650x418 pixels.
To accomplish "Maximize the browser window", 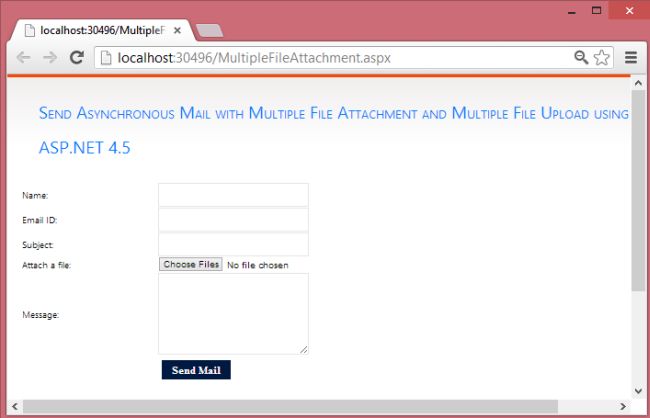I will (x=597, y=11).
